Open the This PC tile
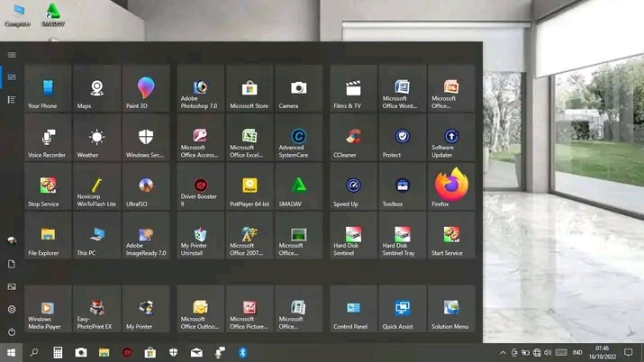This screenshot has height=362, width=644. [x=96, y=235]
